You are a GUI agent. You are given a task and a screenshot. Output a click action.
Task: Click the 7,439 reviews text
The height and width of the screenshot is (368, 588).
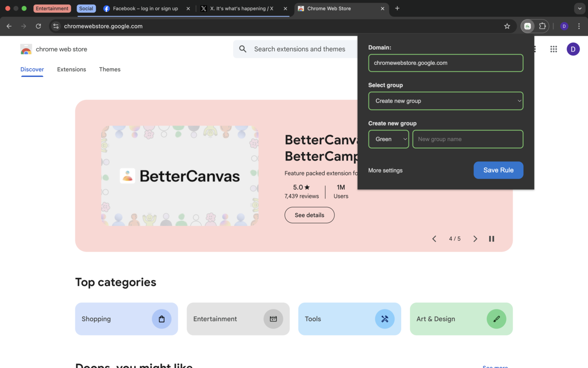(x=301, y=196)
